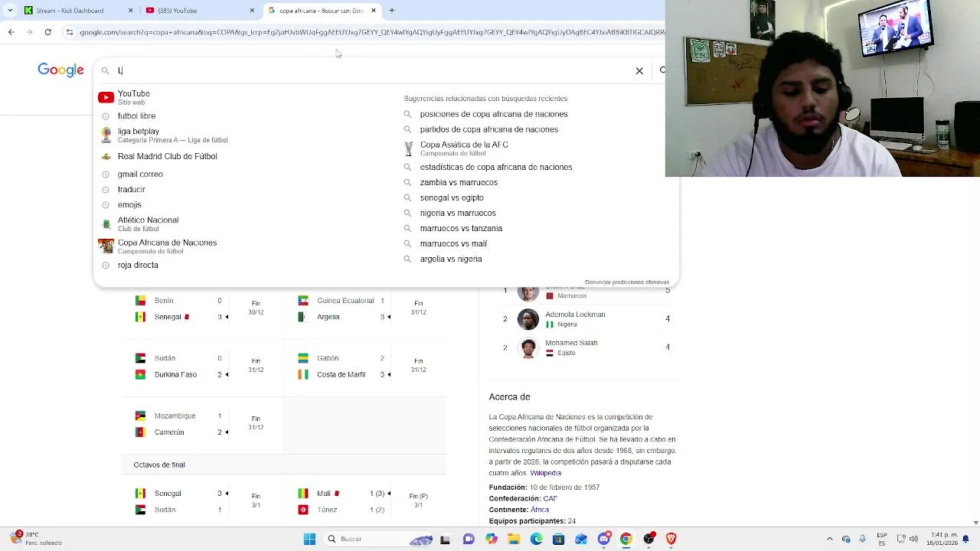This screenshot has width=980, height=551.
Task: Click inside the Google search input field
Action: [371, 70]
